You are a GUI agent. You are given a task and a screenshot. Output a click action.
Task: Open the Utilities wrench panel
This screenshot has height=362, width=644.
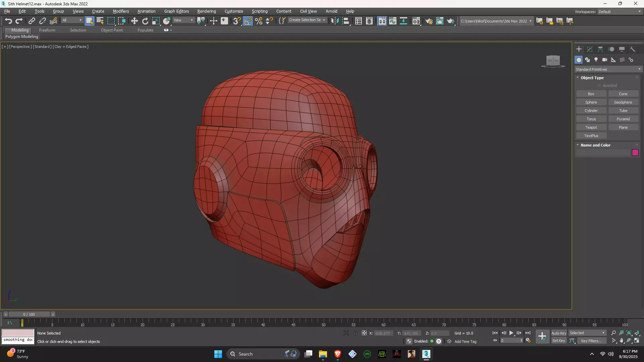pos(633,49)
